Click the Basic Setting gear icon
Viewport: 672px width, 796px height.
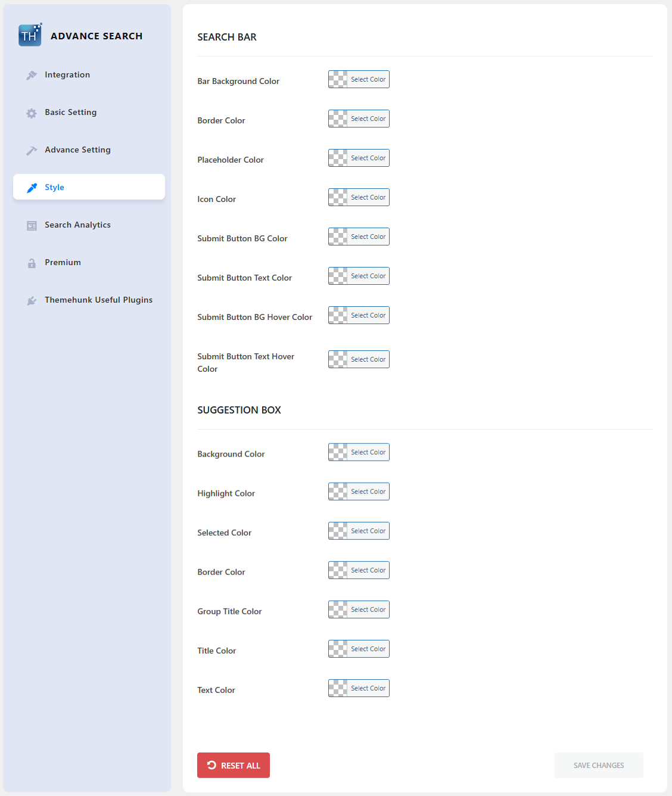[x=32, y=113]
